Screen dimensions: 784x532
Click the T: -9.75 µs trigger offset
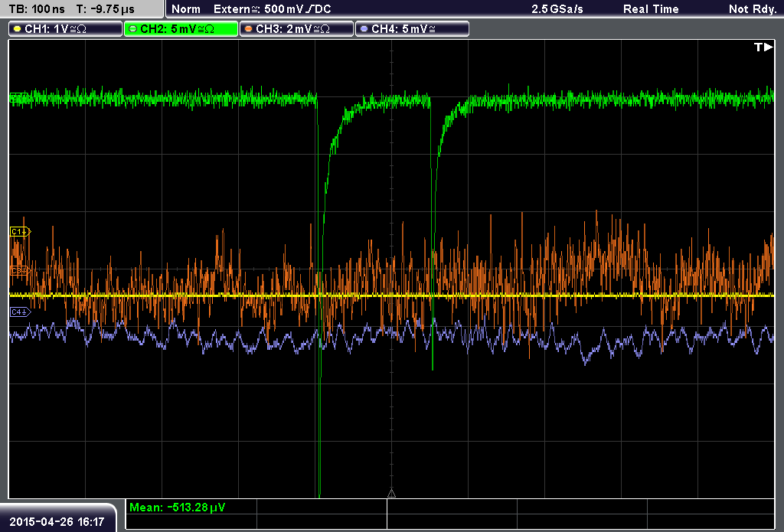click(105, 9)
